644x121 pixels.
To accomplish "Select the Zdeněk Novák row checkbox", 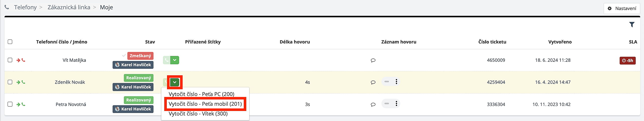I will [x=10, y=82].
